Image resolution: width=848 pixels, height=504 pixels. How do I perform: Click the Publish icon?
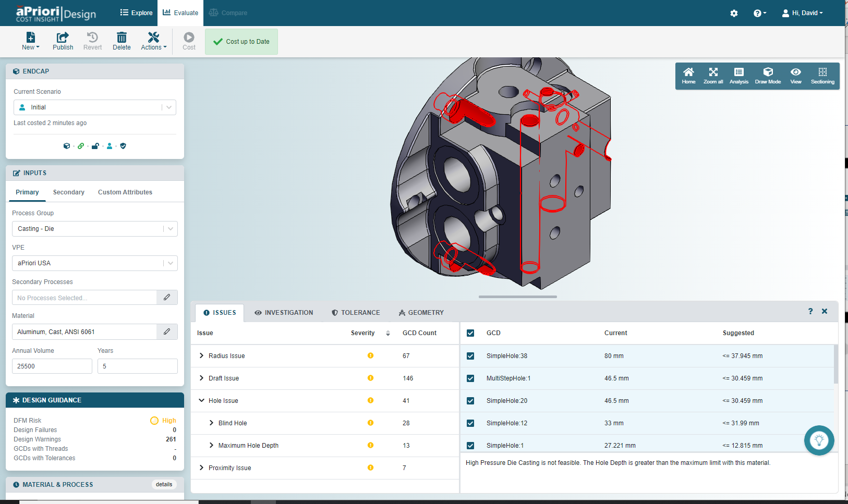pos(63,41)
